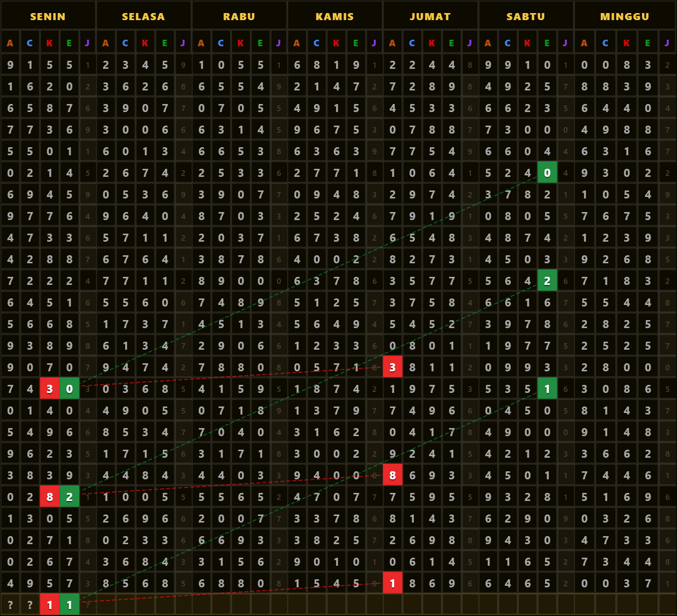Select the J column header under MINGGU
Viewport: 677px width, 616px height.
click(x=667, y=43)
